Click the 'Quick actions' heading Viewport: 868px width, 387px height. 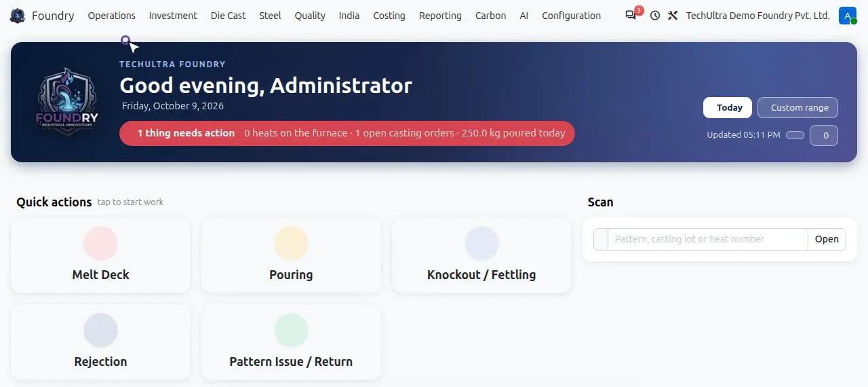(54, 202)
